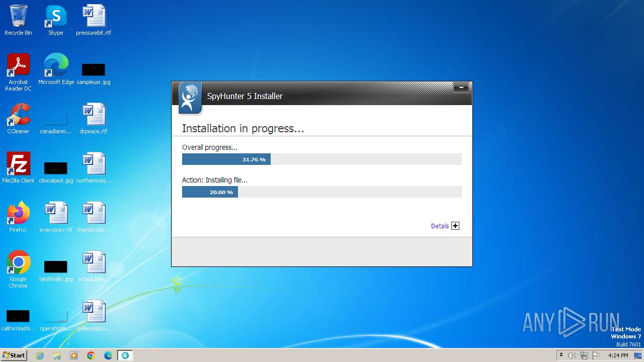Minimize the SpyHunter 5 Installer window

tap(461, 88)
